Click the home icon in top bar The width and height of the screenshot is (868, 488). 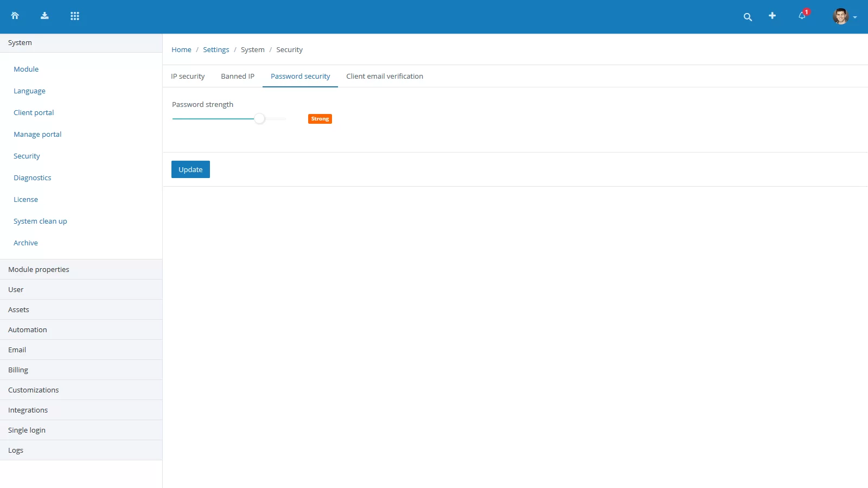pyautogui.click(x=15, y=16)
